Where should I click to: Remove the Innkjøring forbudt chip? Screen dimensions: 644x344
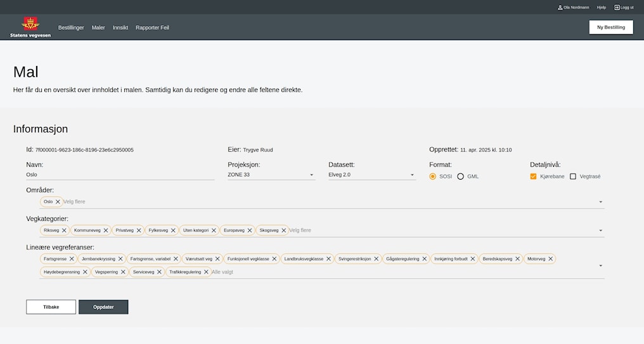click(473, 259)
